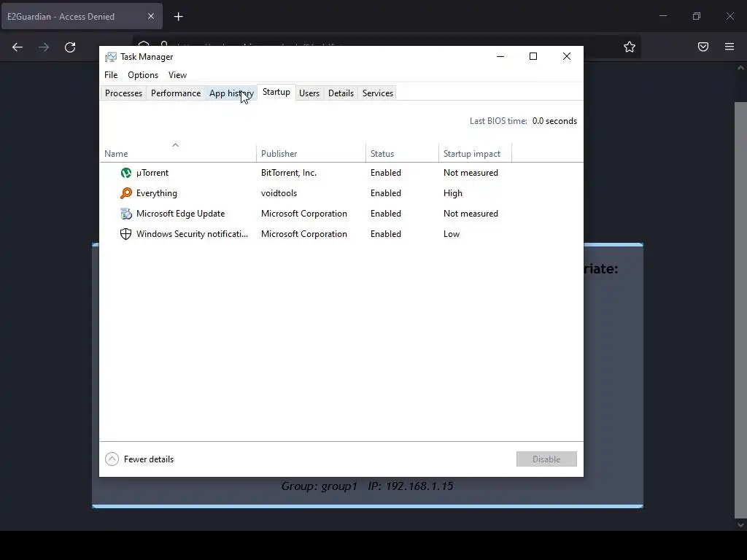Click the Disable button

pos(546,459)
